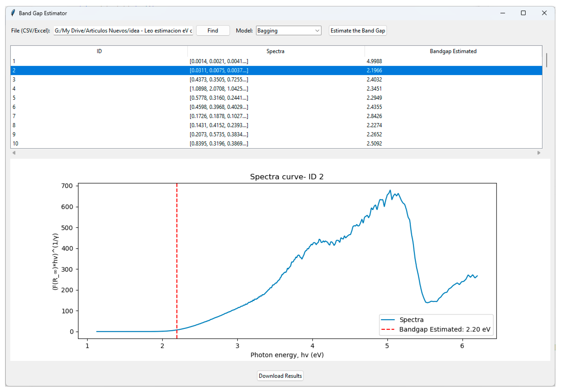Click the feather app icon in title bar
The width and height of the screenshot is (561, 392).
13,13
